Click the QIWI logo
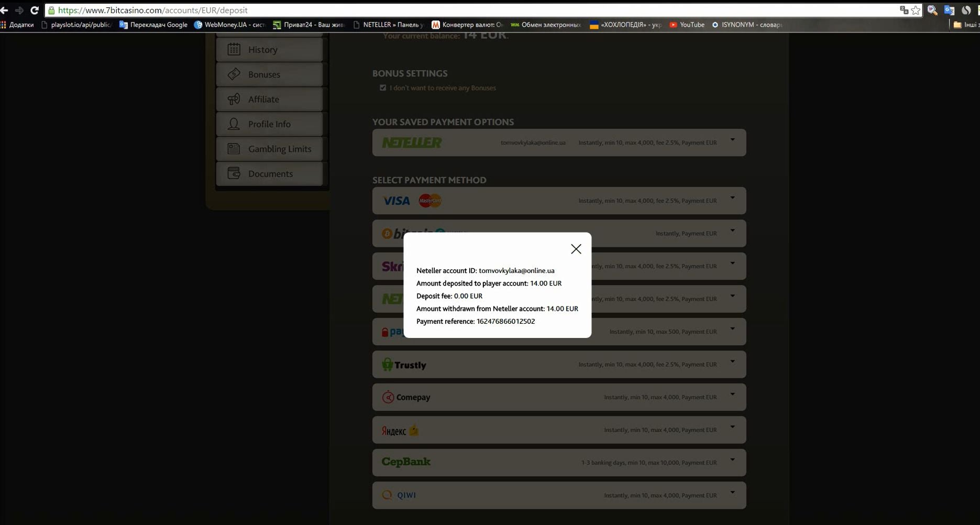The width and height of the screenshot is (980, 525). [x=399, y=495]
